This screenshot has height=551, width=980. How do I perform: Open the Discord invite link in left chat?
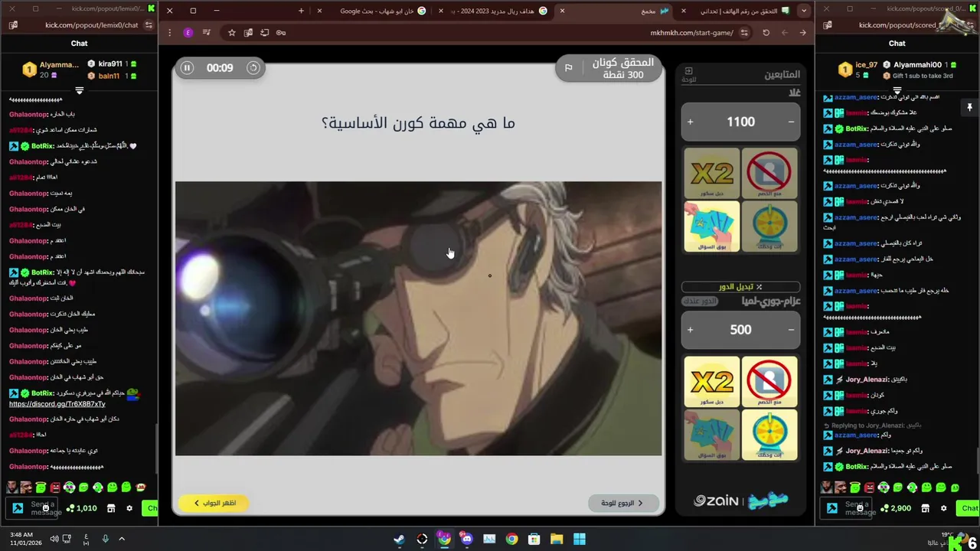coord(57,404)
